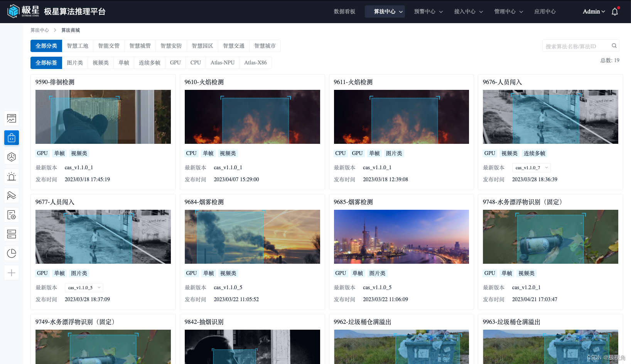Click the 9842-抽烟识别 card title

tap(204, 322)
